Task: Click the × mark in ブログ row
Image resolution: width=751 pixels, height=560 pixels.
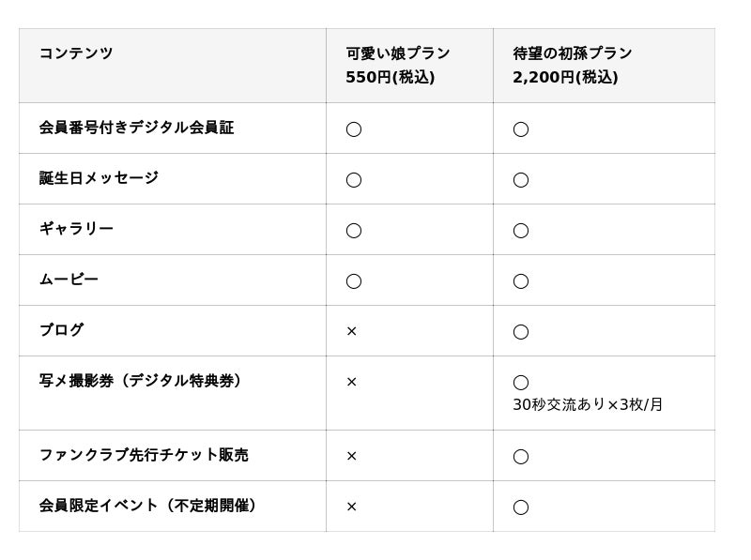Action: (x=352, y=331)
